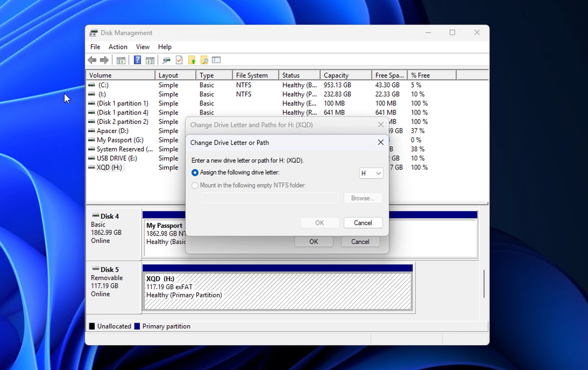Select 'Mount in the following empty NTFS folder' option
This screenshot has height=370, width=588.
click(x=195, y=186)
